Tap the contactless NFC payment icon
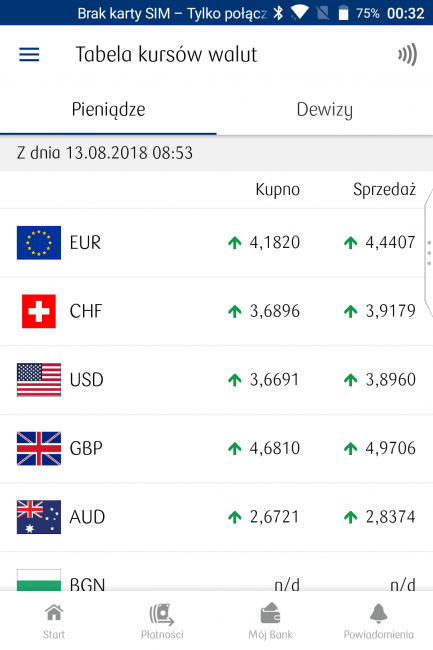 click(407, 55)
